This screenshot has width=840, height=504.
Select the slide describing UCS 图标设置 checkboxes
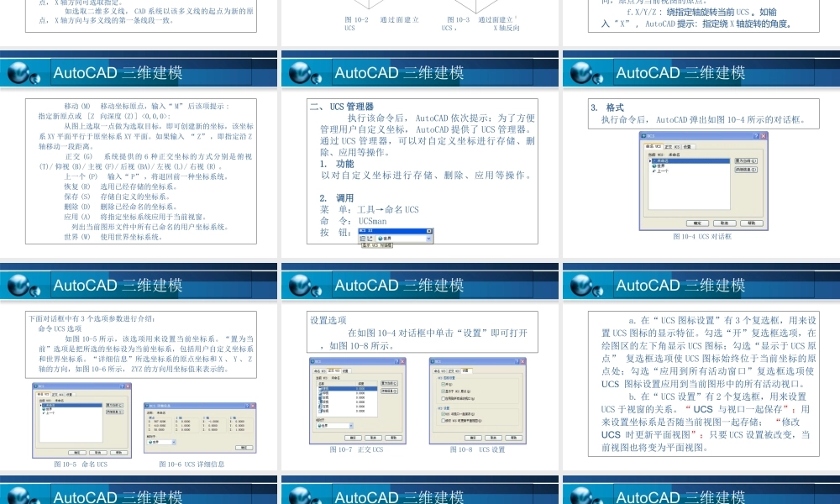click(701, 366)
